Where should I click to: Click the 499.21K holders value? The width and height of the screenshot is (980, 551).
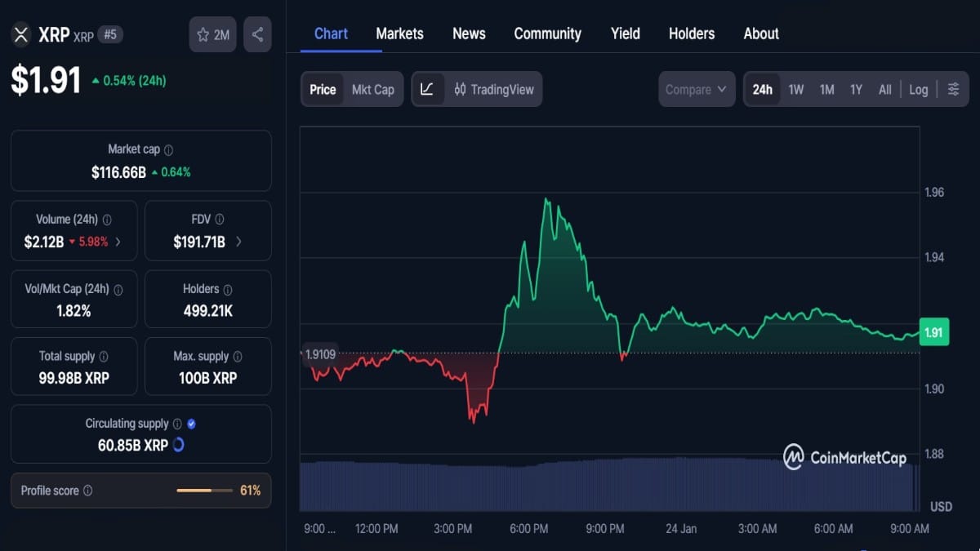click(x=208, y=311)
